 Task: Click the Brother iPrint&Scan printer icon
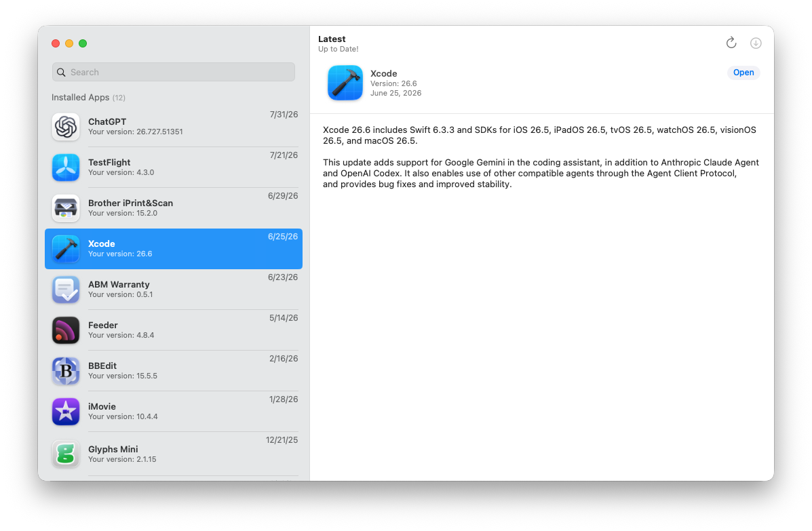(x=66, y=208)
